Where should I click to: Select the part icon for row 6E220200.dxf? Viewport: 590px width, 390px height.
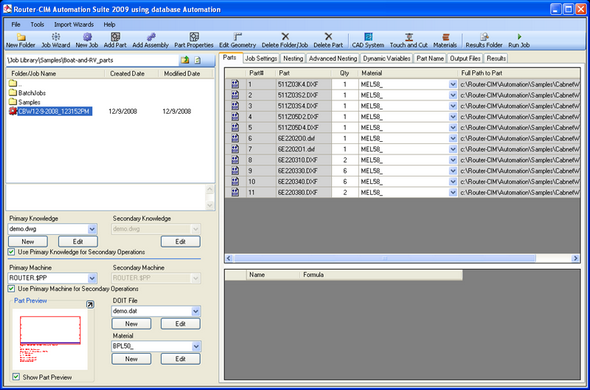(235, 139)
